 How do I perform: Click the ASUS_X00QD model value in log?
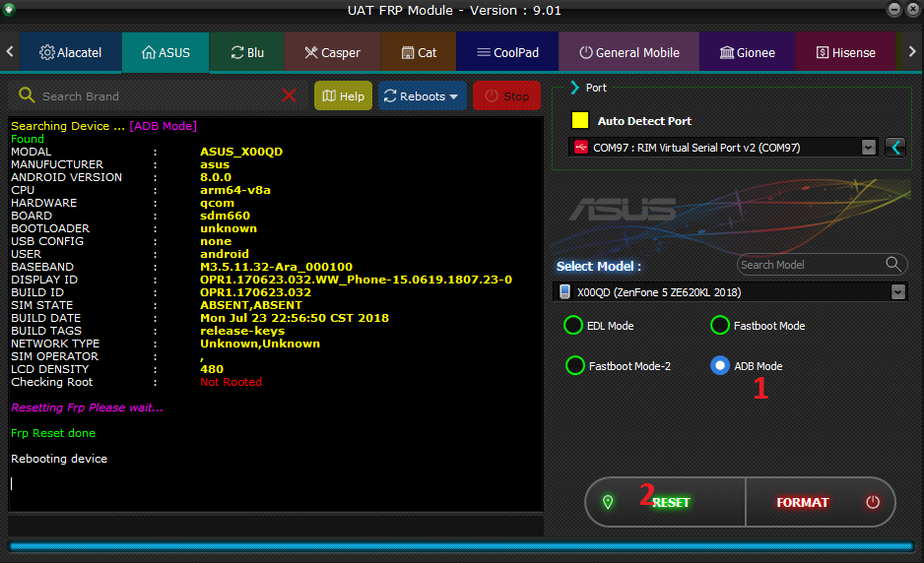(x=241, y=152)
